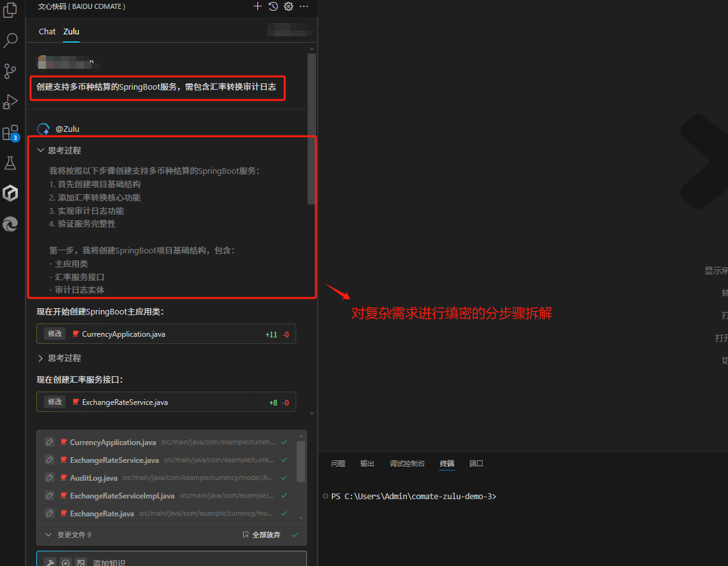
Task: Open the 调试控制台 panel tab
Action: [407, 463]
